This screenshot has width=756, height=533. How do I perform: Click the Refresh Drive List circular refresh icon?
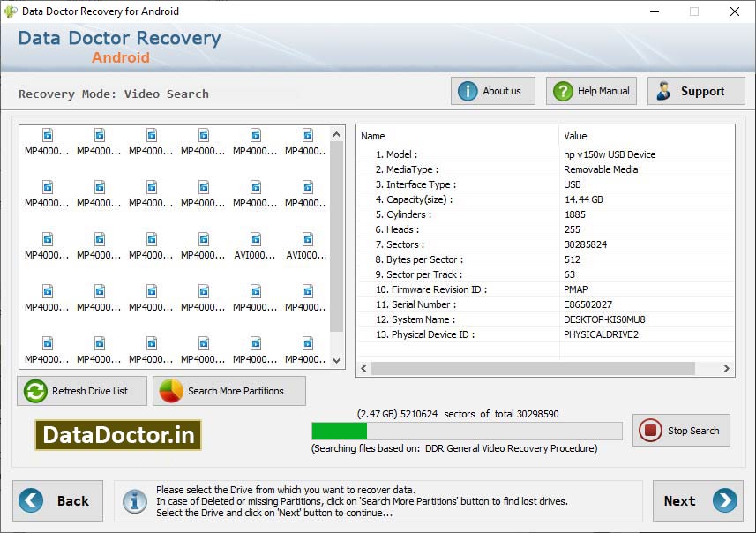[x=35, y=391]
